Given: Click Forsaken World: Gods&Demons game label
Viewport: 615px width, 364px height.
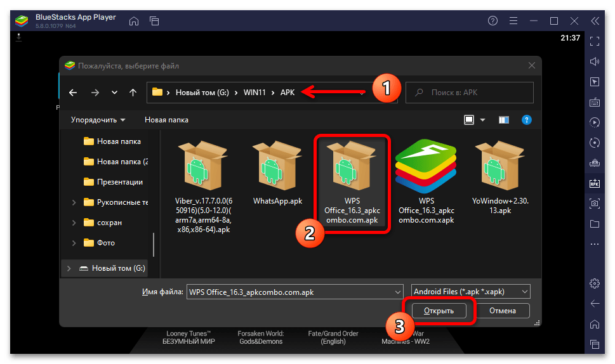Looking at the screenshot, I should click(x=261, y=337).
